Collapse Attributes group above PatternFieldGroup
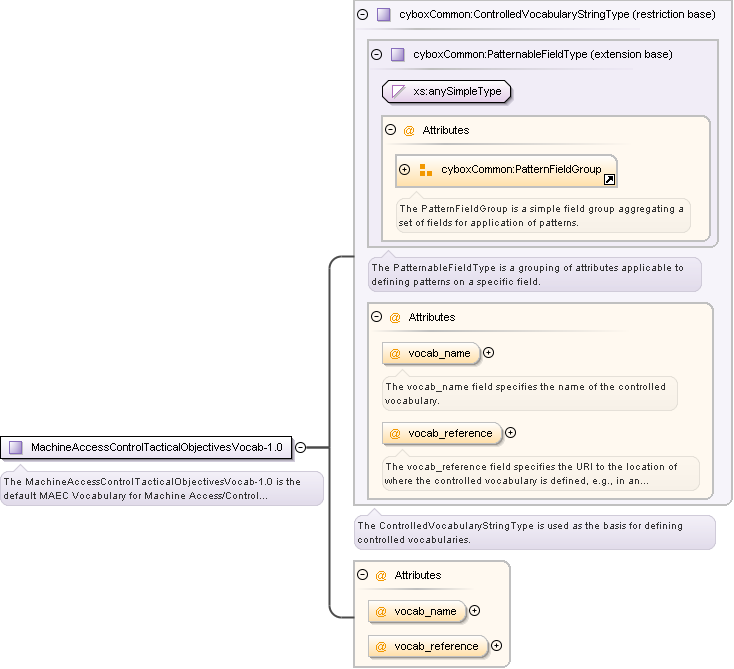 click(x=390, y=130)
